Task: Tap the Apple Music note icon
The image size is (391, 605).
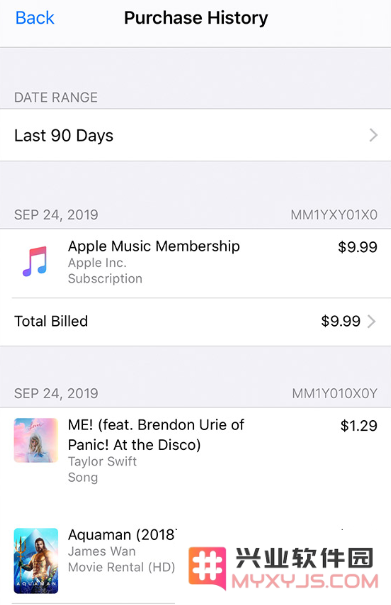Action: click(35, 262)
